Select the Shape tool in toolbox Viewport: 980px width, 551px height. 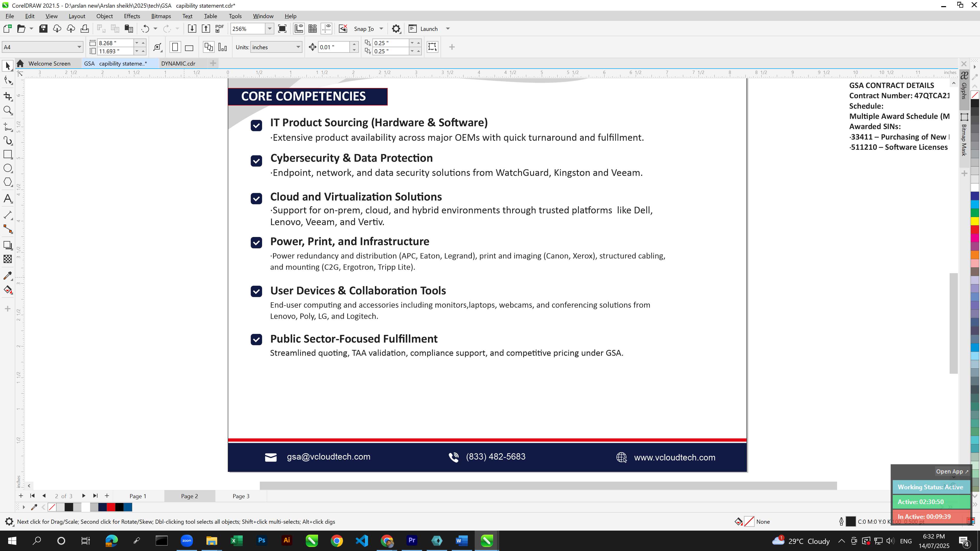click(8, 80)
